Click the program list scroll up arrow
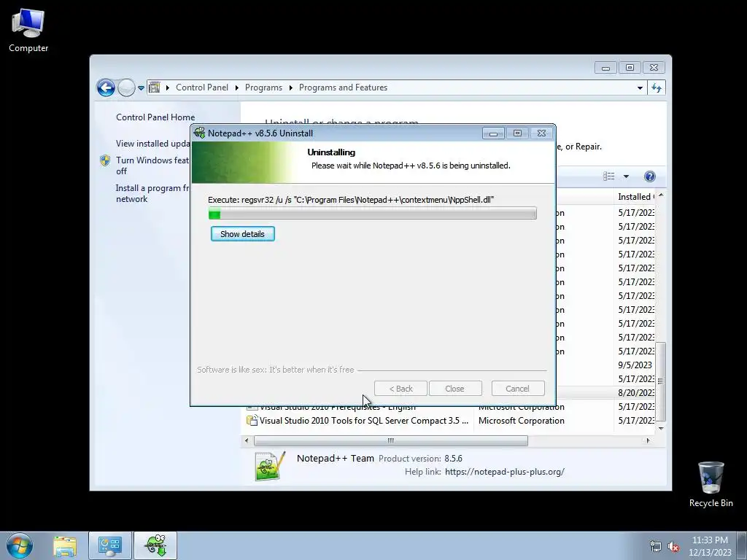747x560 pixels. 661,195
